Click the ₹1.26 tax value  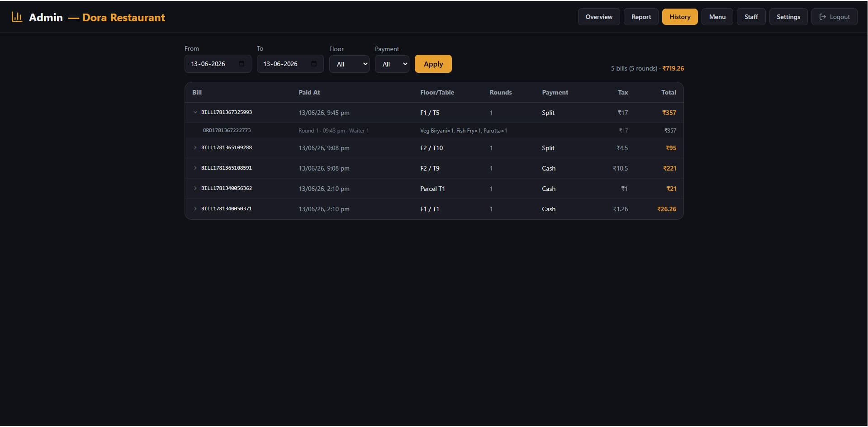coord(620,209)
